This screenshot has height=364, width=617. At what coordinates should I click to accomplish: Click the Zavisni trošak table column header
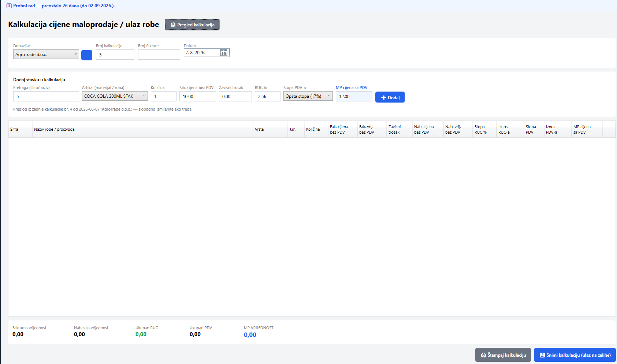tap(399, 129)
